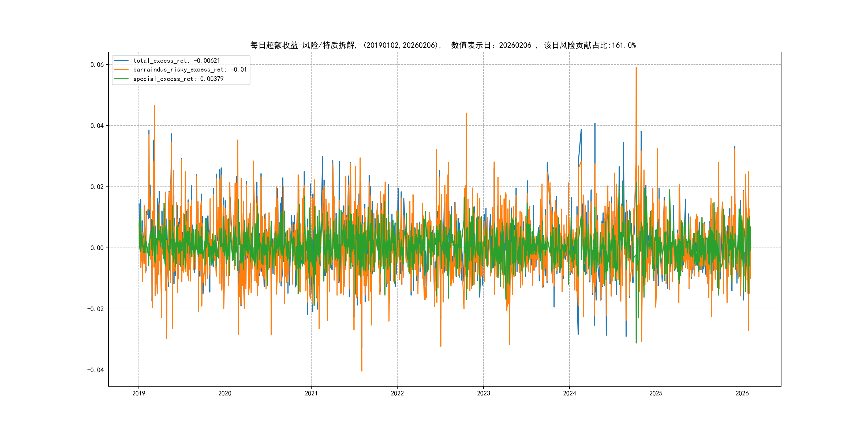Click the 2019 x-axis tick label
Image resolution: width=868 pixels, height=434 pixels.
139,393
